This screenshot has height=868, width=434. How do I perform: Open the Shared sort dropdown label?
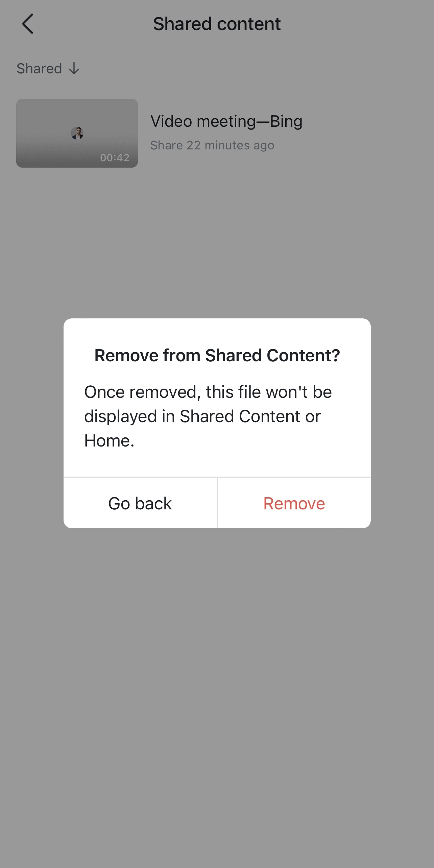[39, 69]
